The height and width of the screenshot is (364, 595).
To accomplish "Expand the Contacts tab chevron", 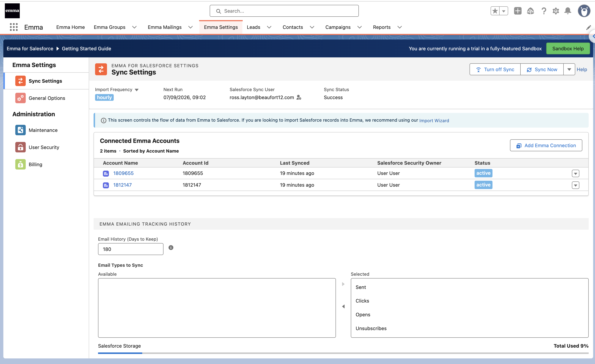I will [x=312, y=27].
